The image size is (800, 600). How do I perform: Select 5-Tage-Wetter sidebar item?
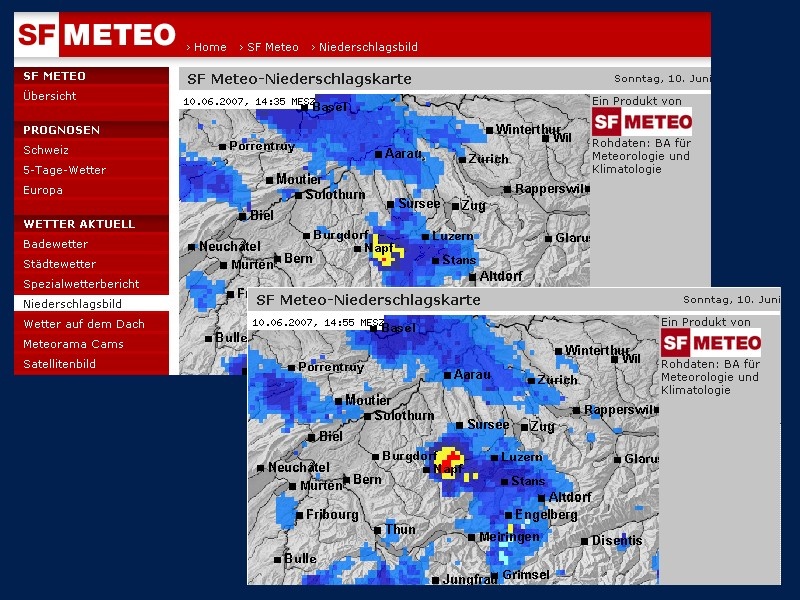[64, 169]
